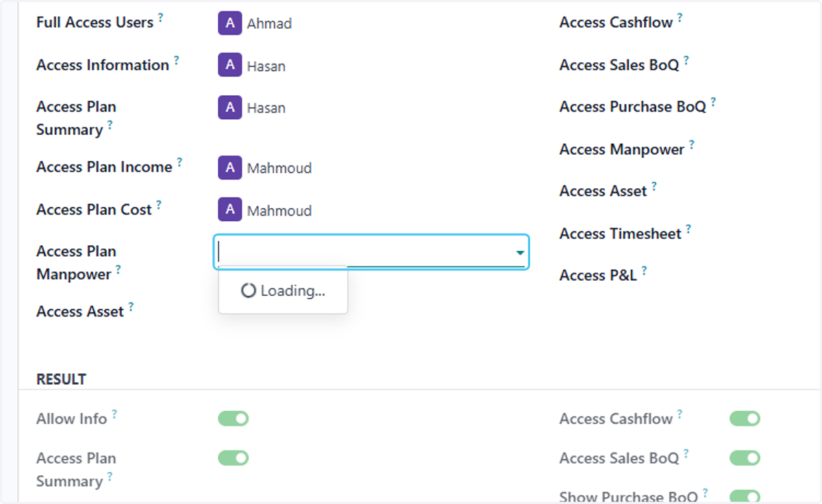Toggle the Access Sales BoQ switch in the RESULT section
Image resolution: width=822 pixels, height=504 pixels.
click(745, 458)
